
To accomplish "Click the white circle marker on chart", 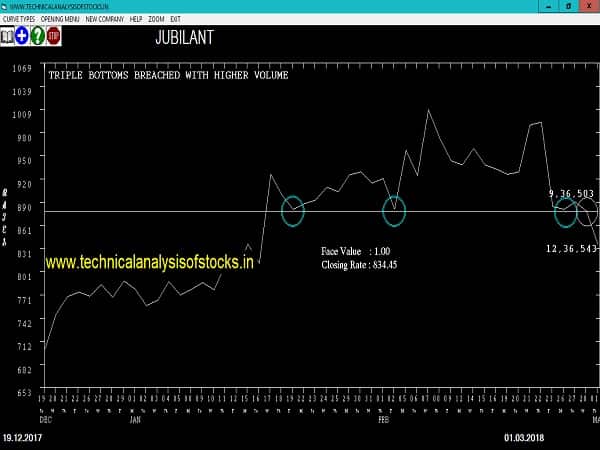I will point(588,212).
